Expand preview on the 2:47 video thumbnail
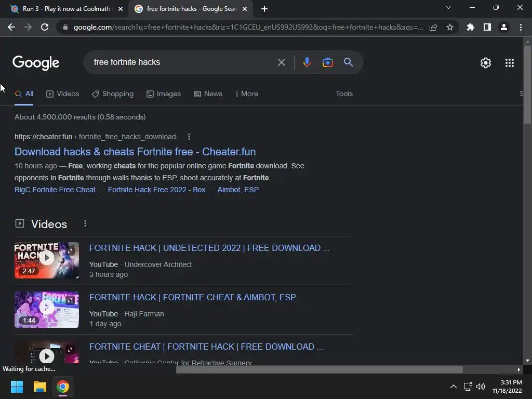 point(70,251)
